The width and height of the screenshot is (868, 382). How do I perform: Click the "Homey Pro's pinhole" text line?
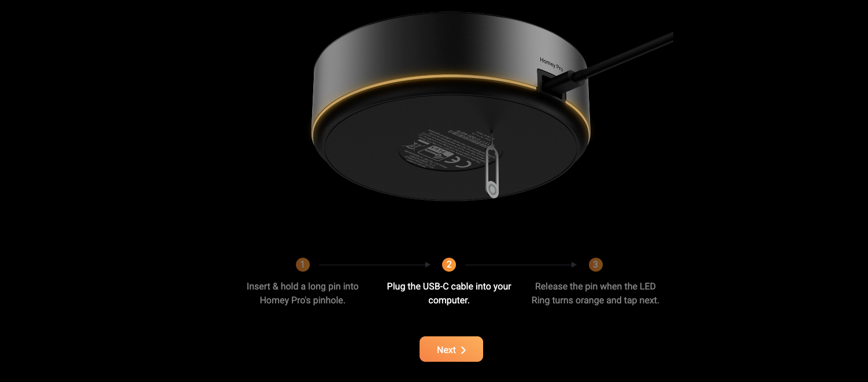[302, 301]
